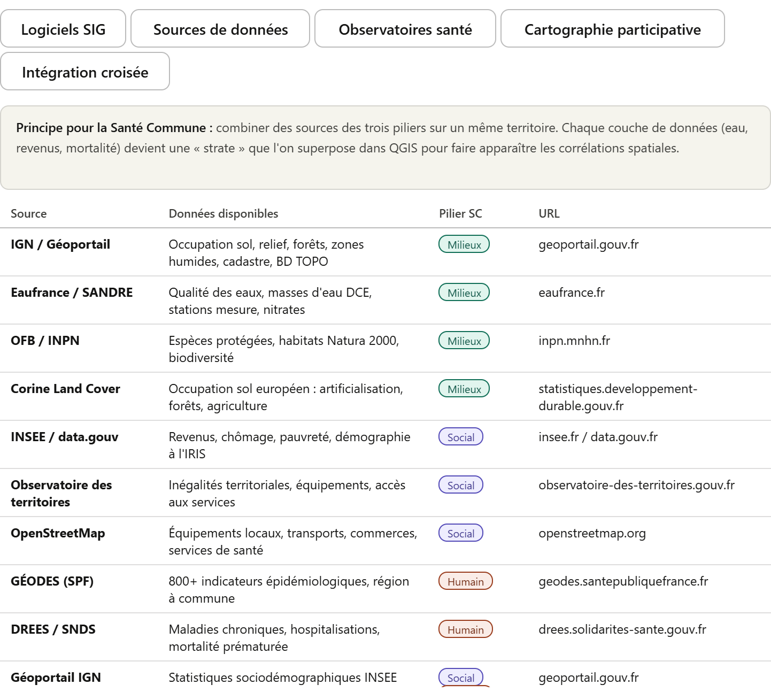Open the Intégration croisée tab
The image size is (771, 700).
point(85,72)
